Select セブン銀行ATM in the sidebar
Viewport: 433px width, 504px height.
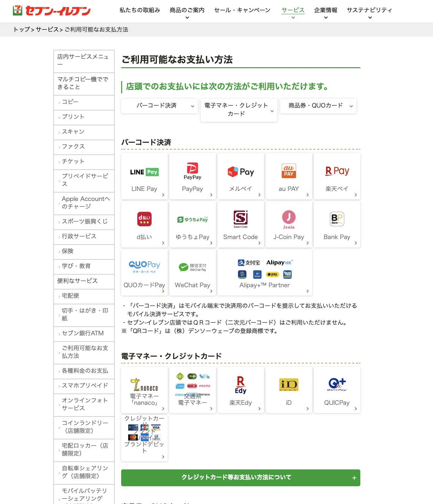tap(84, 334)
